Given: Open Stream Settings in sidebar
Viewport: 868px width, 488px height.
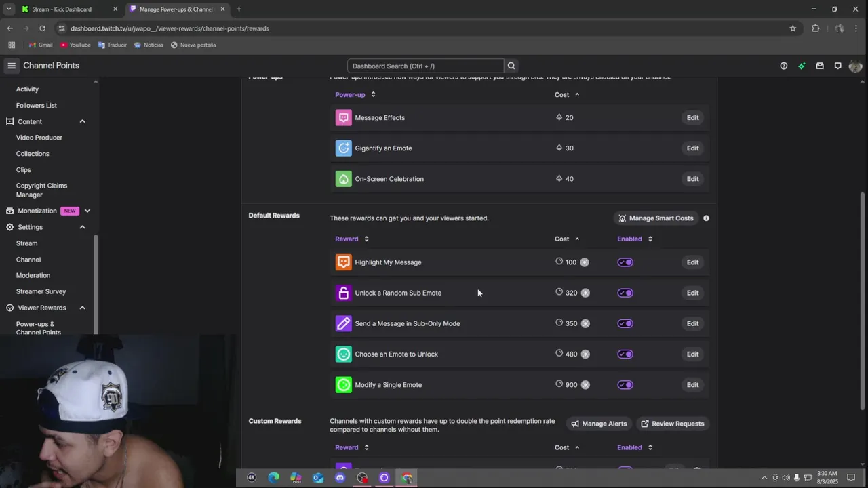Looking at the screenshot, I should (27, 243).
